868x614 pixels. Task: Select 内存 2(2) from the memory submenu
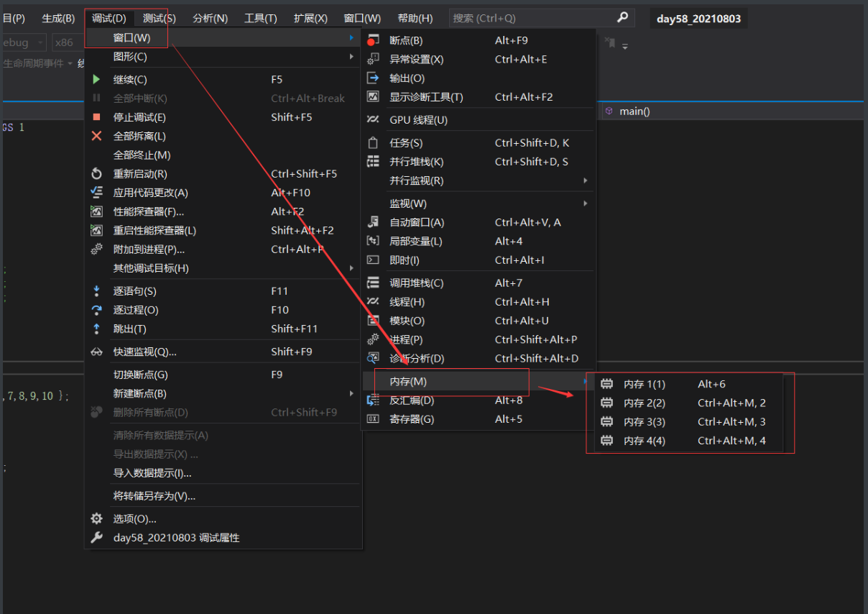click(x=691, y=403)
